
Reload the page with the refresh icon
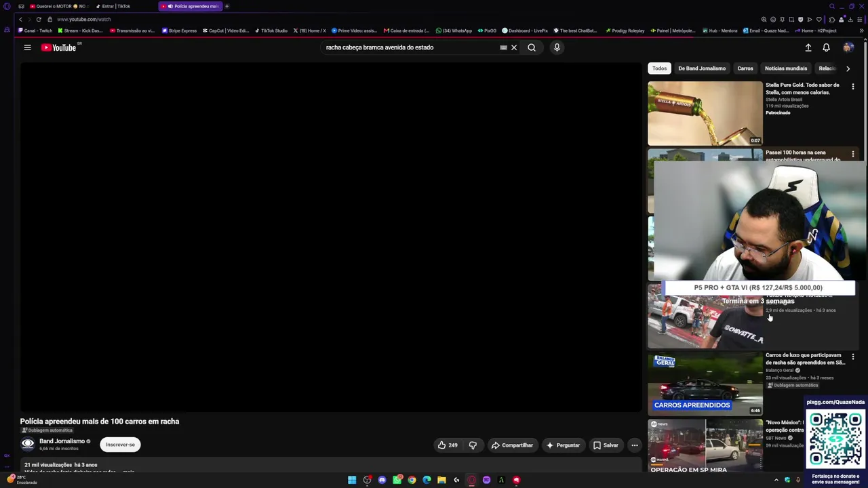pyautogui.click(x=39, y=19)
